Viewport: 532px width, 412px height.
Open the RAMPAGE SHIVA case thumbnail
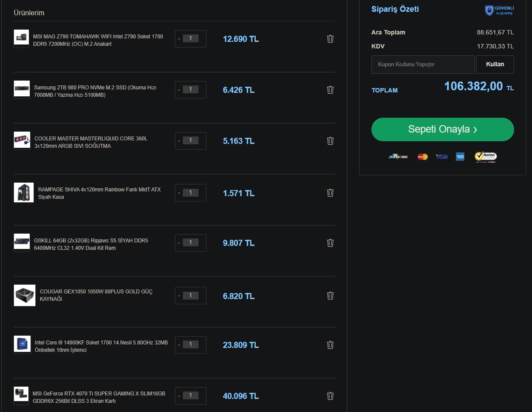[24, 193]
